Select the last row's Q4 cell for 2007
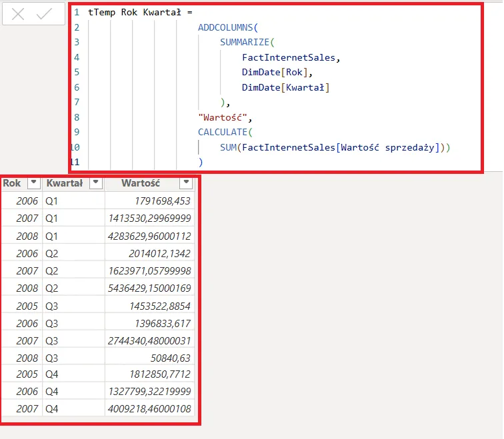The height and width of the screenshot is (439, 504). click(52, 408)
